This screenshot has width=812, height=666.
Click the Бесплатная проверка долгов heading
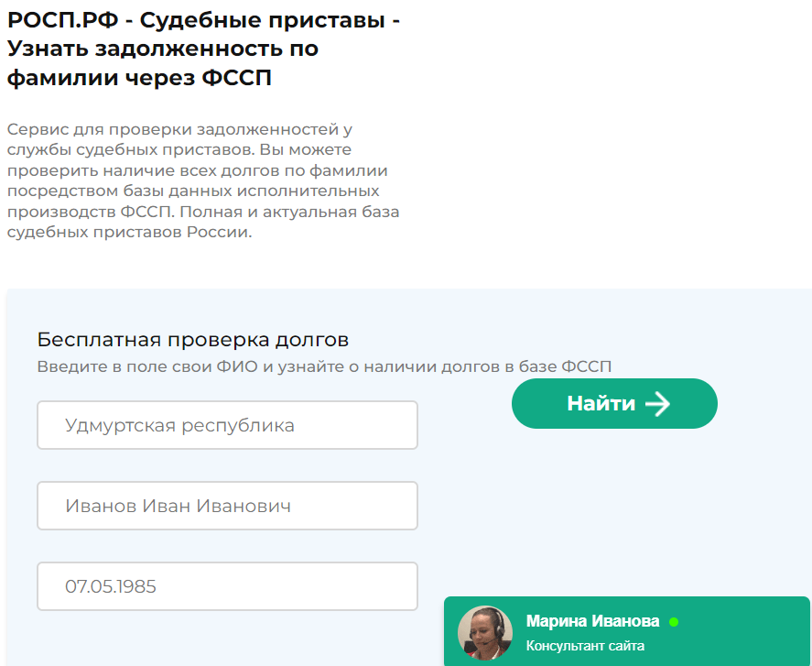click(x=192, y=340)
